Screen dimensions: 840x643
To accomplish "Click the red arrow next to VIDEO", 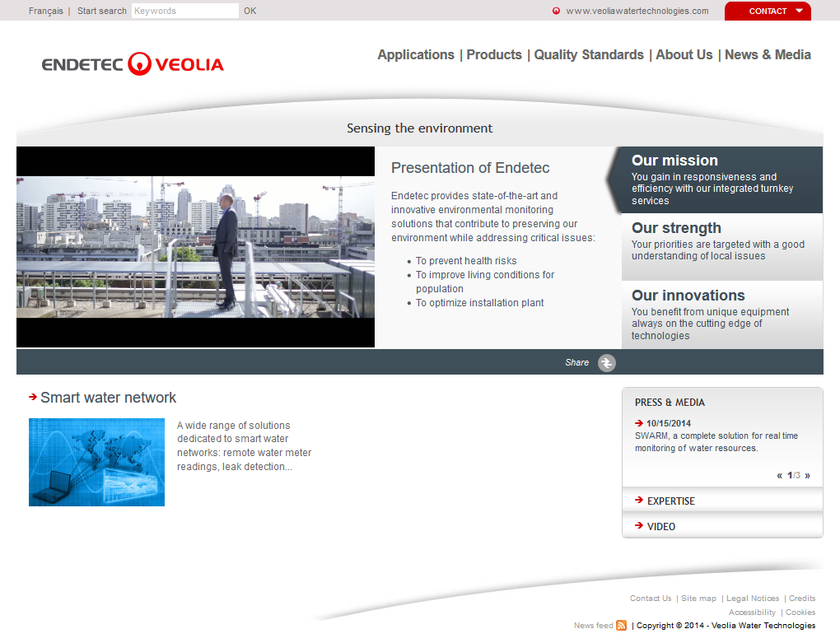I will (x=638, y=526).
